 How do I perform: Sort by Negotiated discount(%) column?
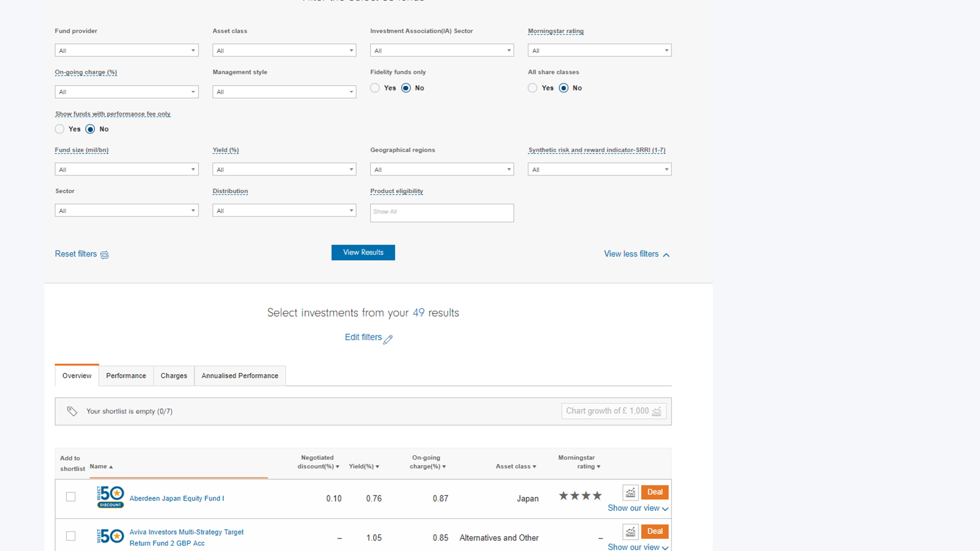pos(318,462)
